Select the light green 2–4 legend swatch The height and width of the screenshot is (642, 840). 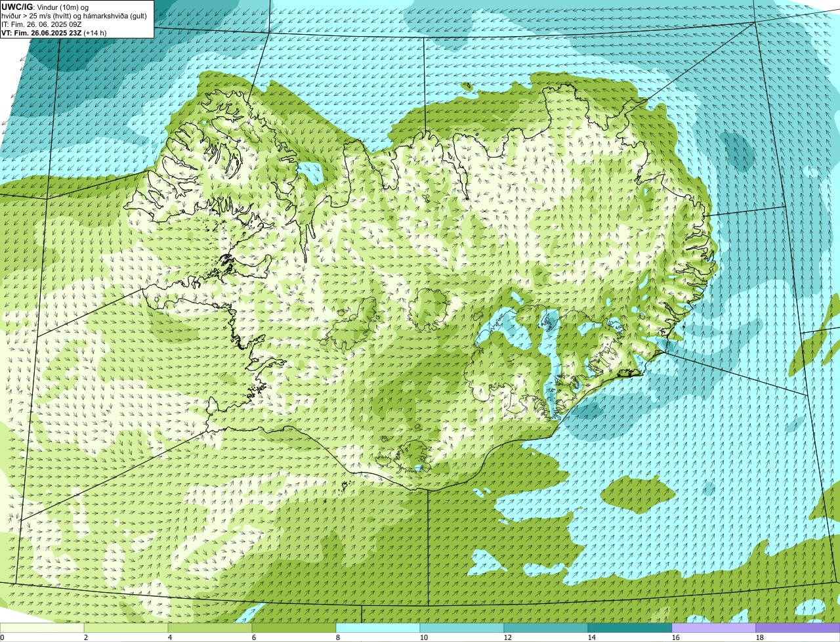[x=126, y=628]
